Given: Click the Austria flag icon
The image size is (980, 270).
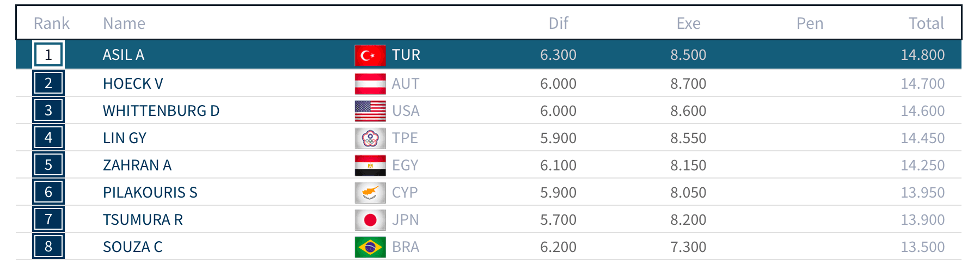Looking at the screenshot, I should click(x=370, y=84).
